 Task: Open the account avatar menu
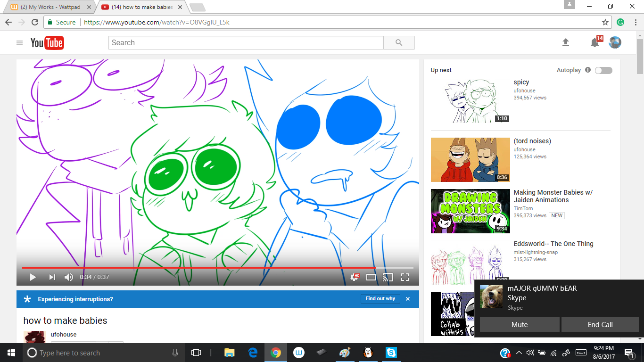point(615,42)
